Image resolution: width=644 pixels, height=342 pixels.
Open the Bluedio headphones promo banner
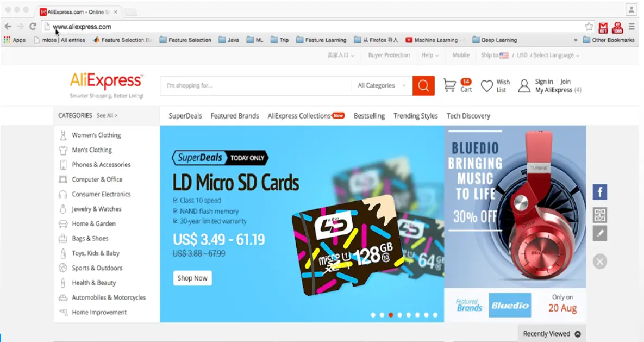coord(515,207)
